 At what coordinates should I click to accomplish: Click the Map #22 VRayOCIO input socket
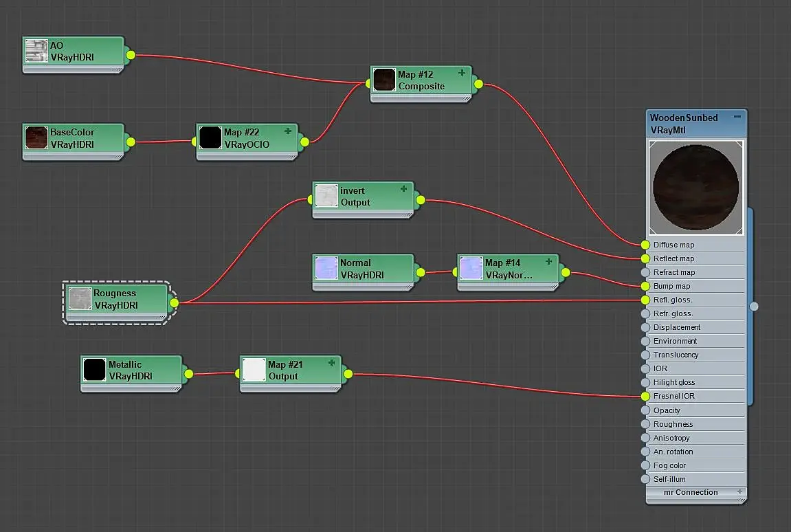click(194, 142)
